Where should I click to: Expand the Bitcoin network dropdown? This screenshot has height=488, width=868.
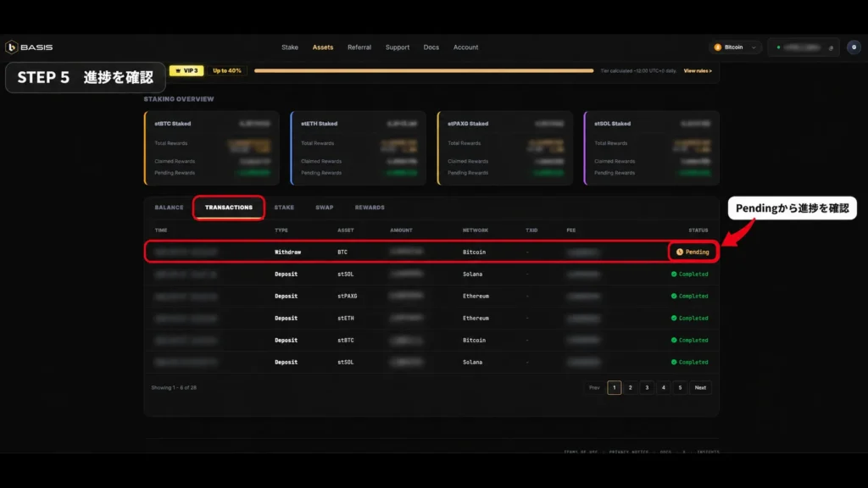pyautogui.click(x=735, y=47)
